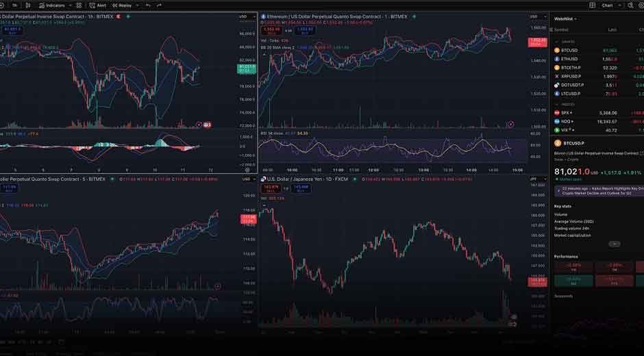Screen dimensions: 644x356
Task: Open the Chart layout name dropdown
Action: click(610, 5)
